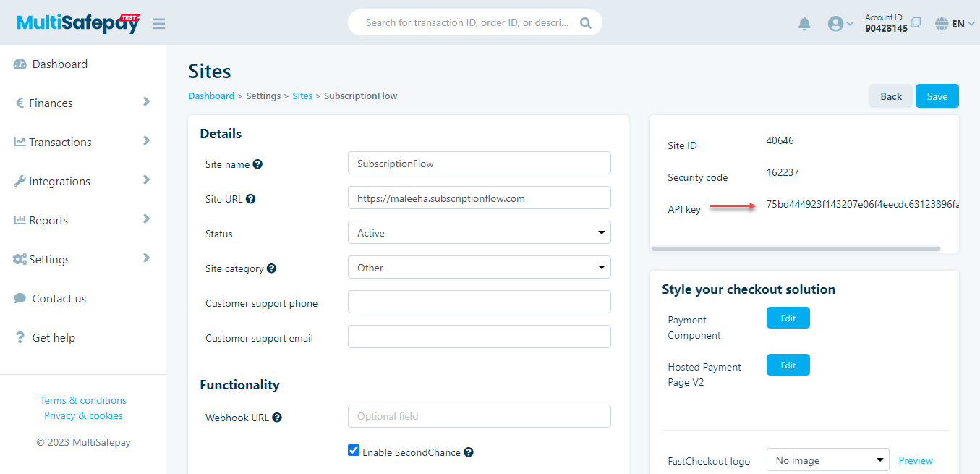Image resolution: width=980 pixels, height=474 pixels.
Task: Click the Finances euro icon
Action: (x=20, y=103)
